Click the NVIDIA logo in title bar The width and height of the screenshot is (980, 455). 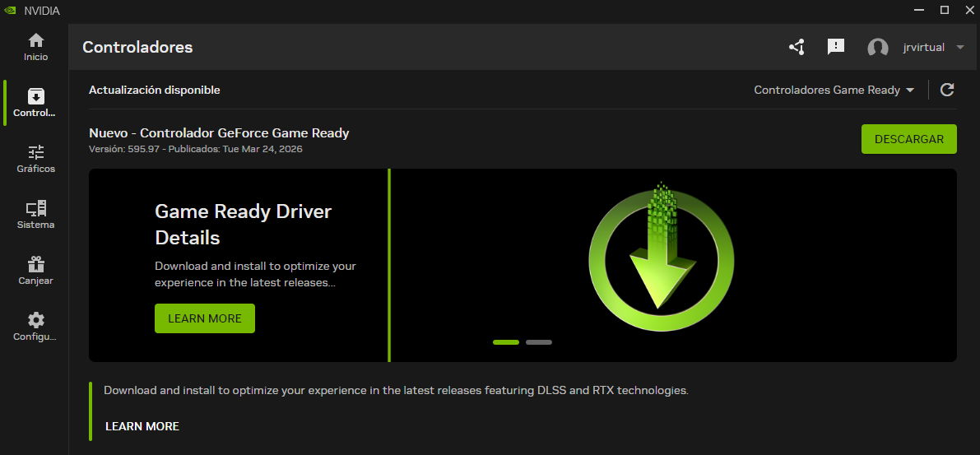coord(12,11)
